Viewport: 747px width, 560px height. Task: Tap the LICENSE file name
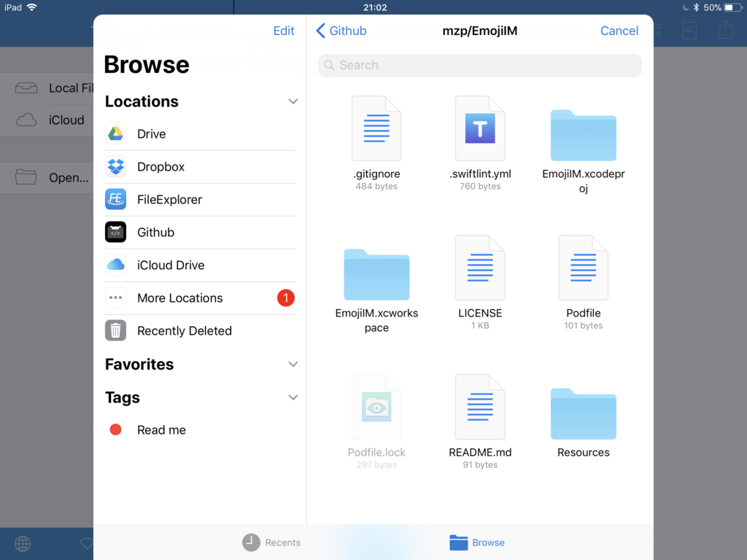(x=480, y=313)
